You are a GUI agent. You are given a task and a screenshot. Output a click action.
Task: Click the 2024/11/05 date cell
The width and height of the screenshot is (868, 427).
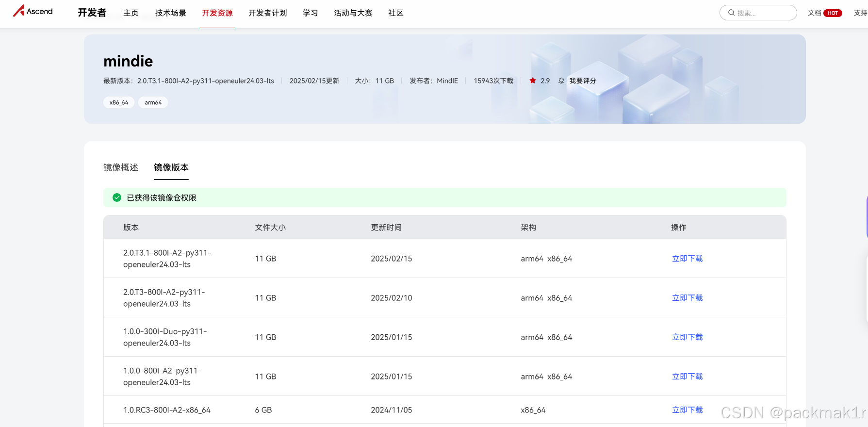coord(392,410)
